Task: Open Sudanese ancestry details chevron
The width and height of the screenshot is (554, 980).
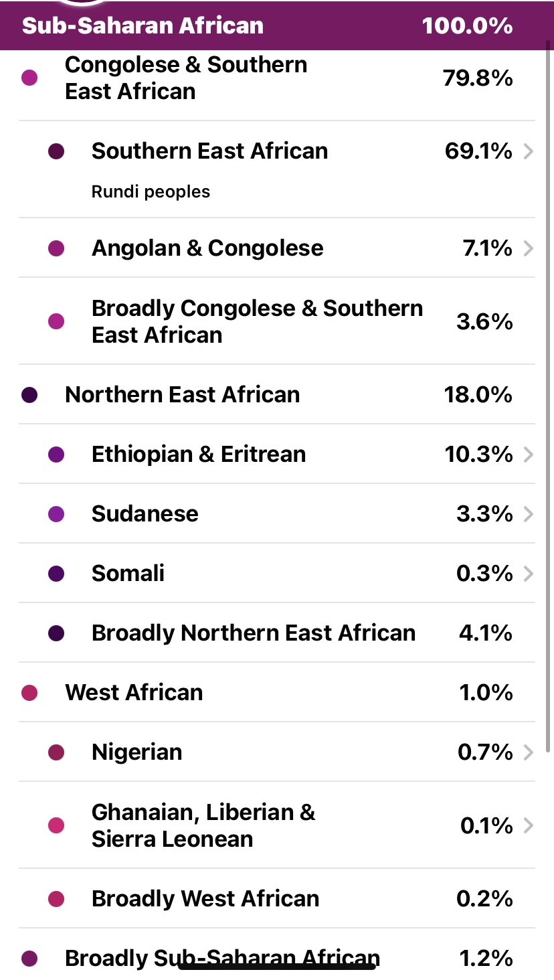Action: [528, 514]
